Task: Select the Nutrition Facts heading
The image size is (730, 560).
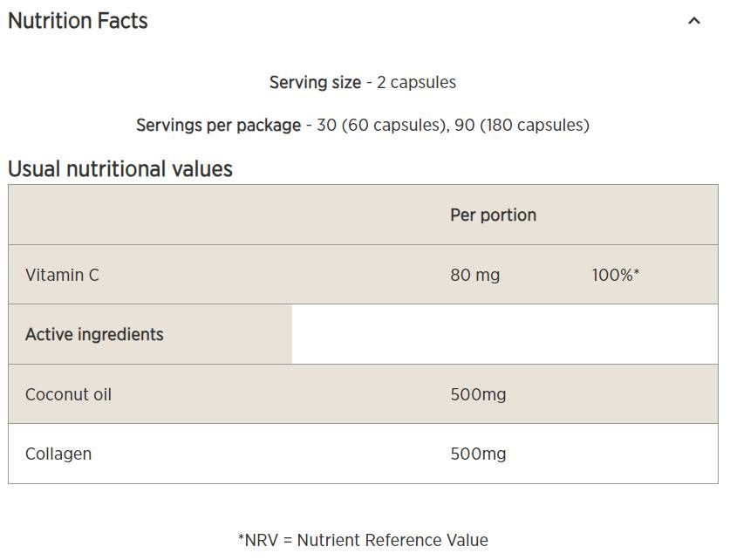Action: coord(78,20)
